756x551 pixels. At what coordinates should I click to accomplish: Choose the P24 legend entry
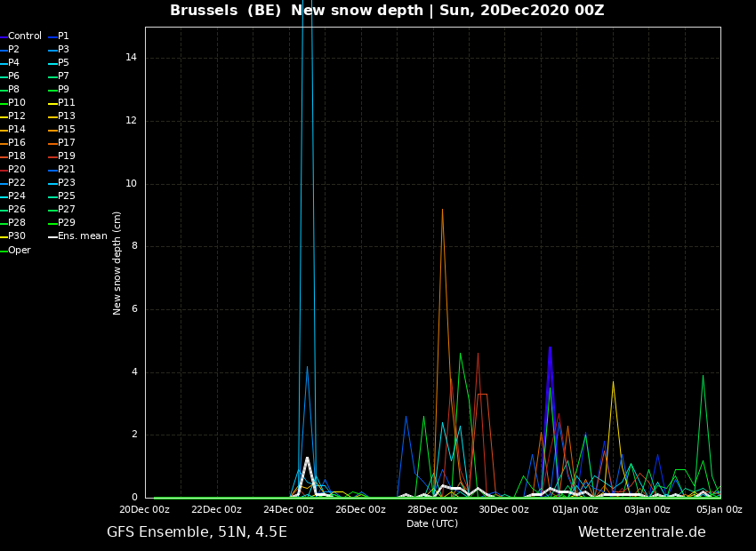13,196
